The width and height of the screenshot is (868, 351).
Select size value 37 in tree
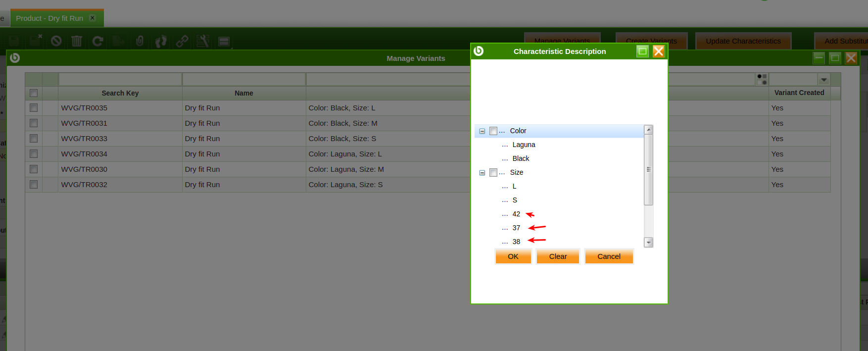click(516, 228)
